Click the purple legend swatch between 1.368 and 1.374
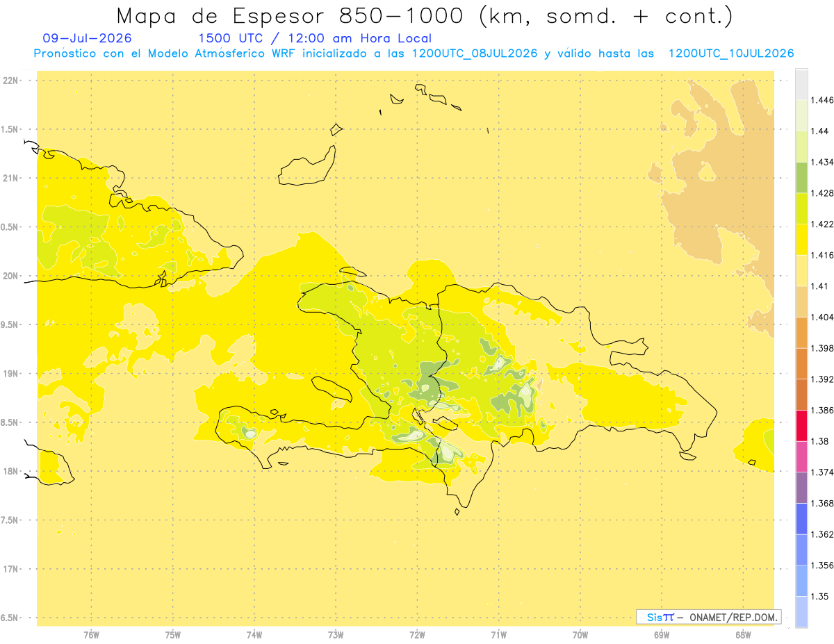The height and width of the screenshot is (644, 834). [x=801, y=488]
